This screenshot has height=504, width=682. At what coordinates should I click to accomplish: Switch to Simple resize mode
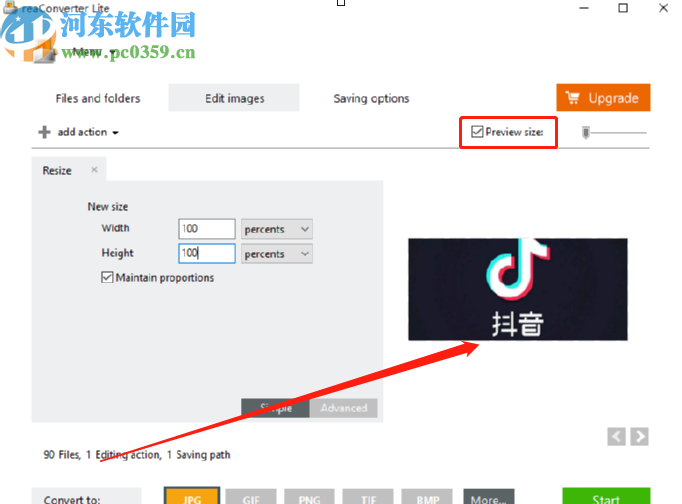point(275,408)
